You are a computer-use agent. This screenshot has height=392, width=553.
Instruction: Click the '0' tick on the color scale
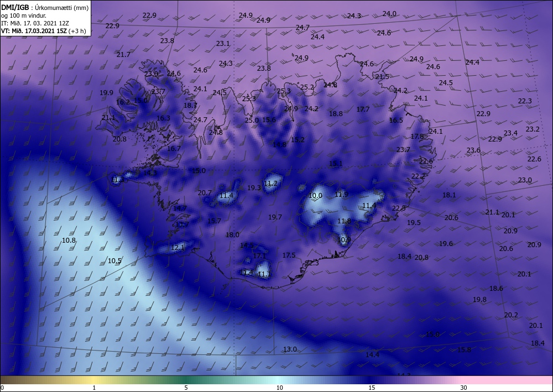coord(2,388)
